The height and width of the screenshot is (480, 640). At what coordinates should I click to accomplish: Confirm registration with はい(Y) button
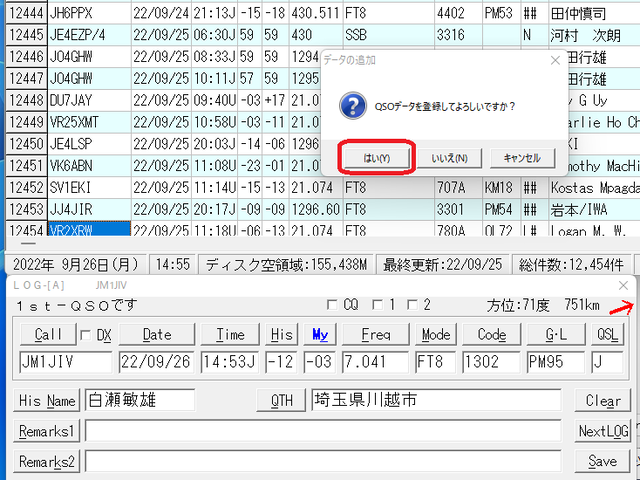[376, 158]
